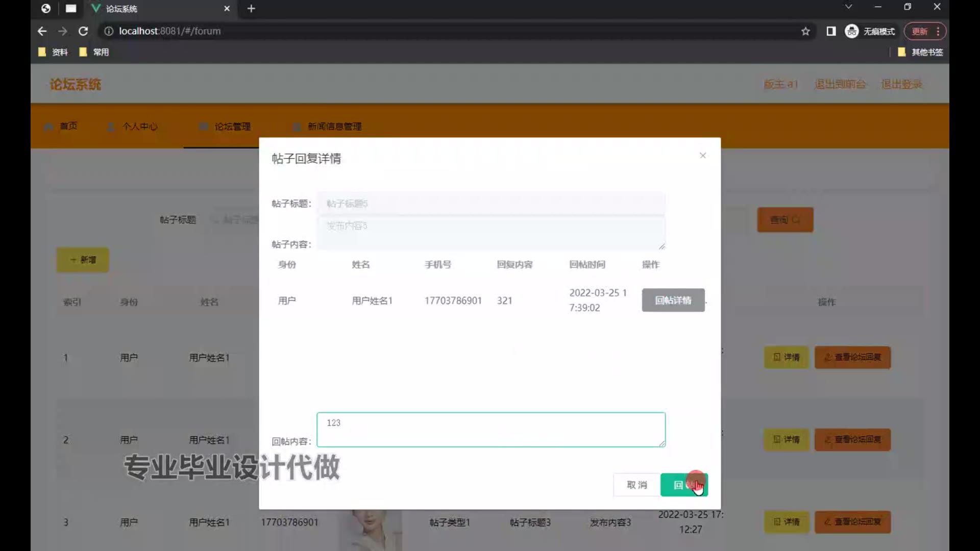Open the 新闻信息管理 navigation item
This screenshot has width=980, height=551.
click(328, 126)
